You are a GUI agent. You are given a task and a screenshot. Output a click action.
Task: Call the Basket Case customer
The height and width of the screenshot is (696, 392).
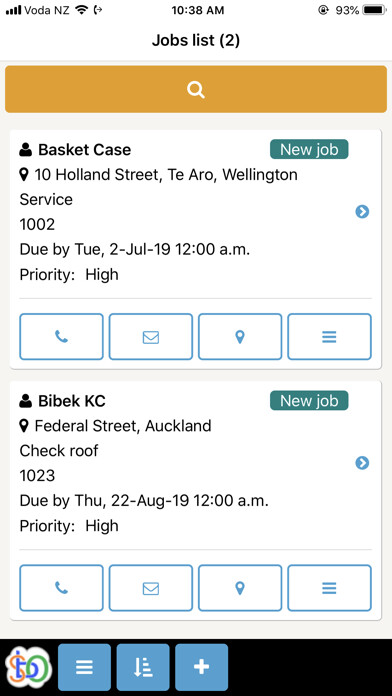tap(61, 337)
